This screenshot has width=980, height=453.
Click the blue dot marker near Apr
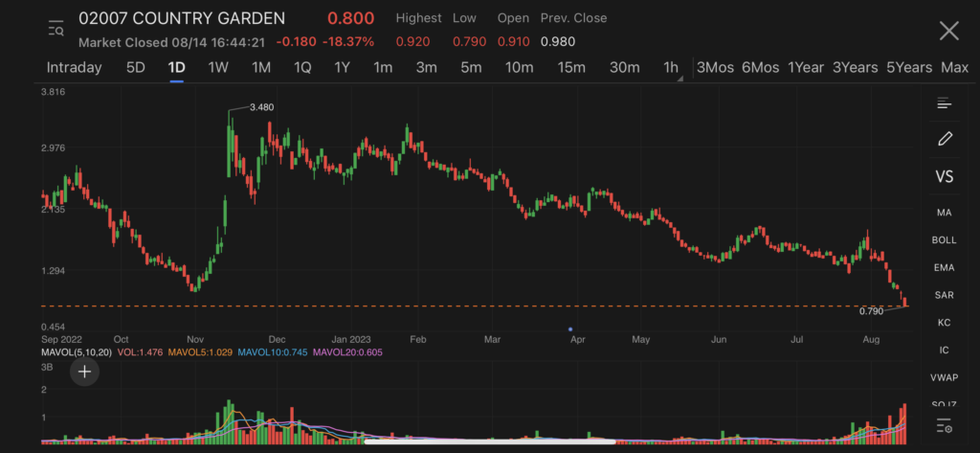570,329
